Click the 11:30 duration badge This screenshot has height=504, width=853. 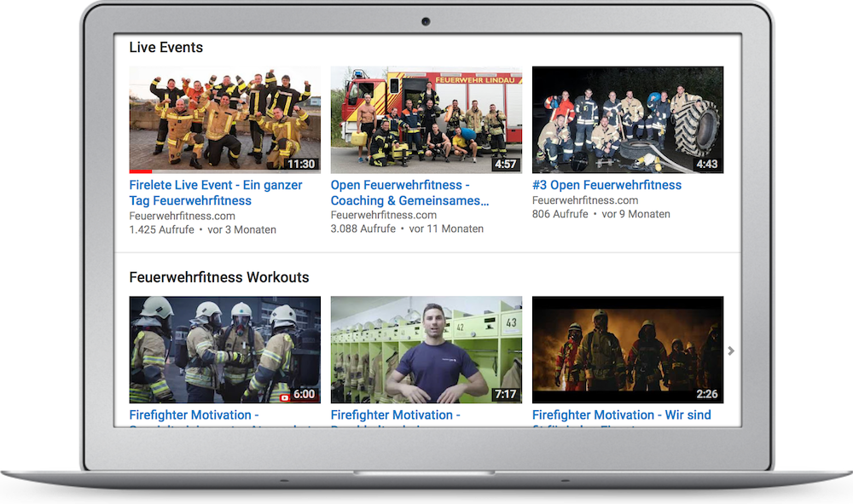[301, 165]
